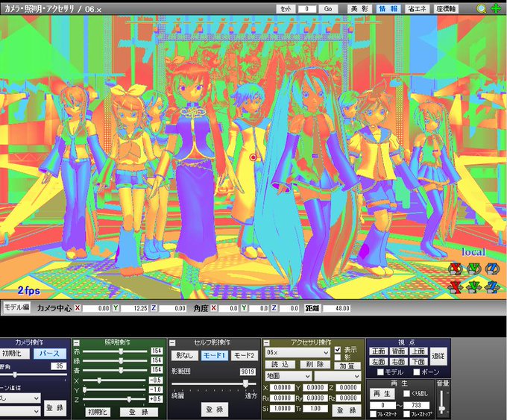Click the lower Y move axis icon
507x420 pixels.
pos(473,286)
